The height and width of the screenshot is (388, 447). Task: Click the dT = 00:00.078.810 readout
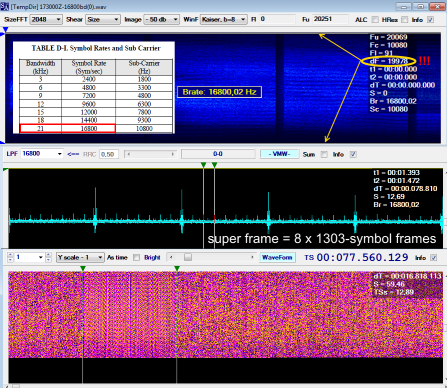tap(405, 189)
